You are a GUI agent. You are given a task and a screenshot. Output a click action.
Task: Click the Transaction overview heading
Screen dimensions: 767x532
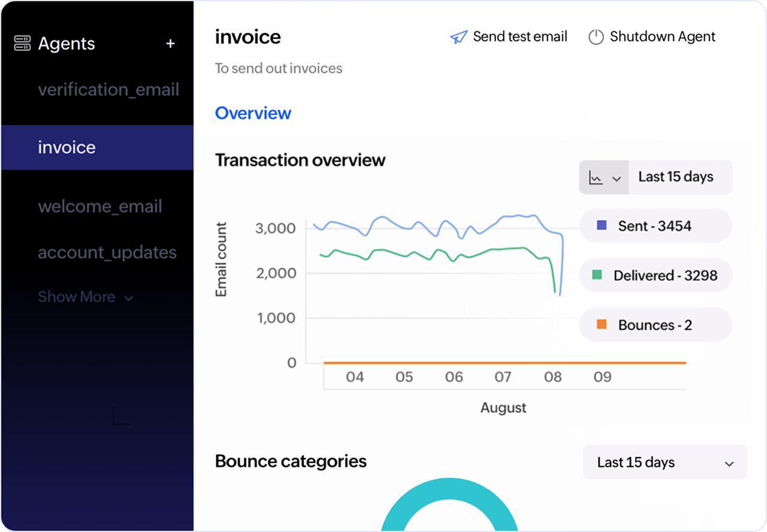[x=300, y=160]
